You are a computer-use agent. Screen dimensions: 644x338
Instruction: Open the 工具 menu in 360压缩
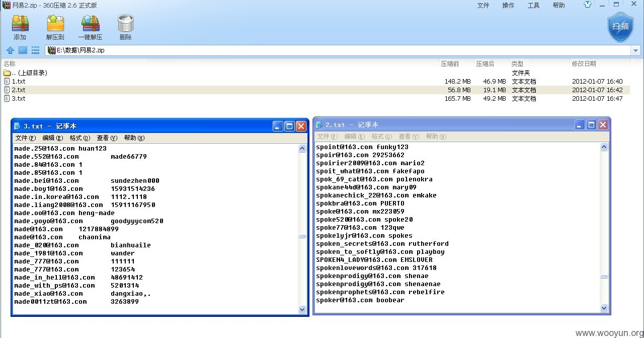533,6
